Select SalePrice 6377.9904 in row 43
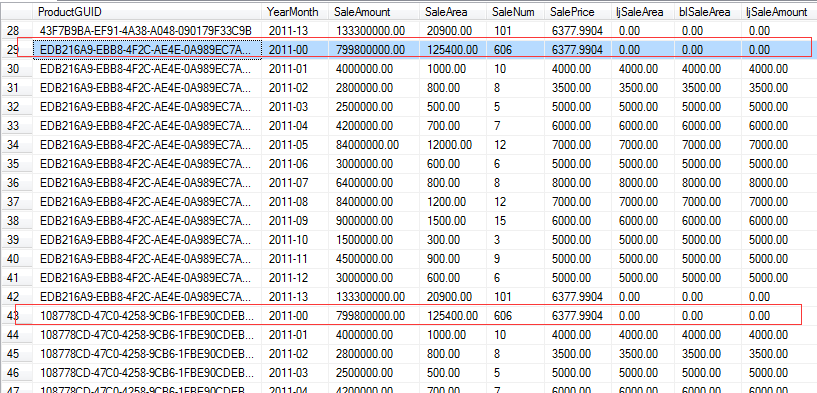The image size is (817, 393). point(579,316)
